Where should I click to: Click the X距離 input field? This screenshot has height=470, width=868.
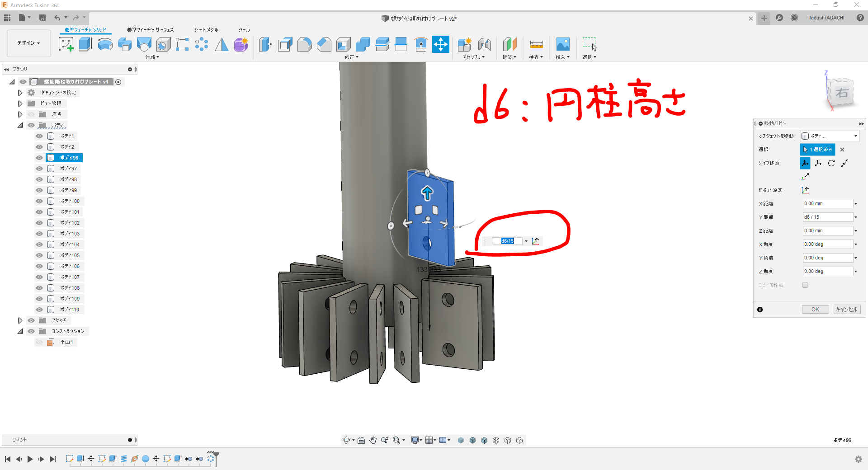[828, 204]
